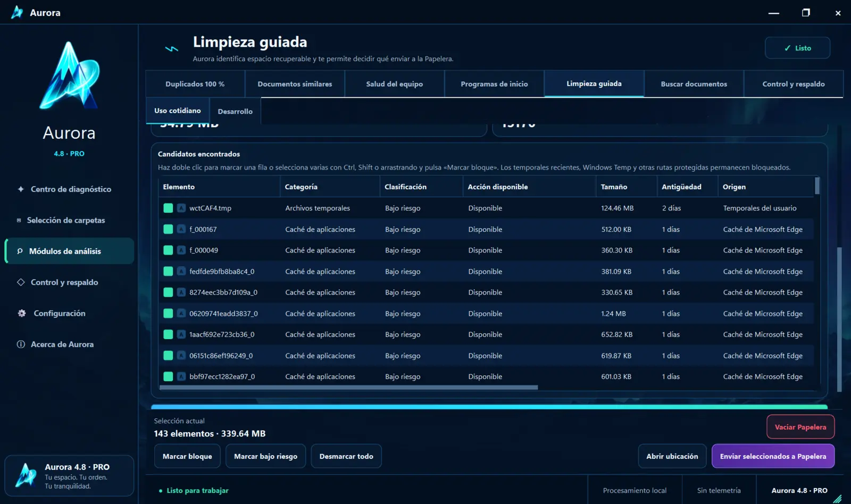Open Centro de diagnóstico in the sidebar
Image resolution: width=851 pixels, height=504 pixels.
click(69, 189)
